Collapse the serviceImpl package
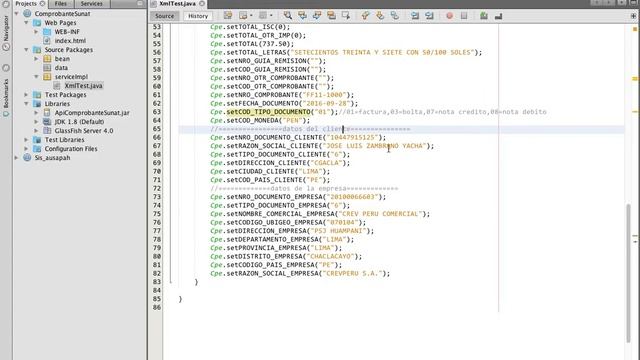 [36, 76]
